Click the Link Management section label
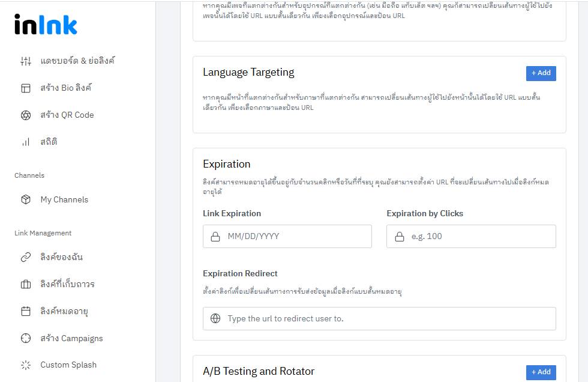 43,233
